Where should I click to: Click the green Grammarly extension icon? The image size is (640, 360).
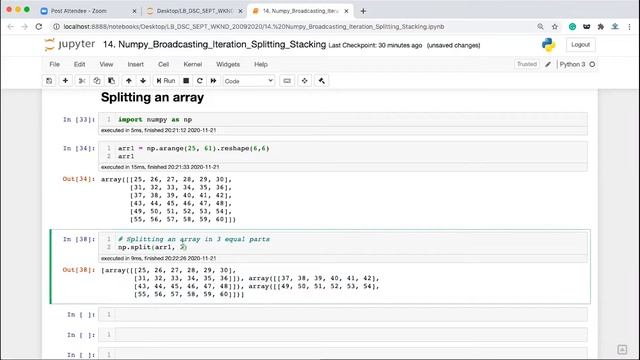(572, 27)
